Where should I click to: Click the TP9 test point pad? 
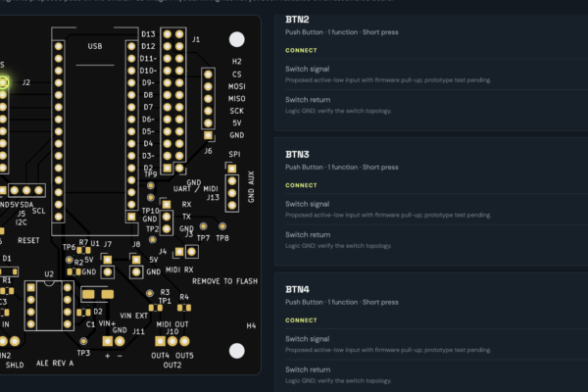(151, 185)
